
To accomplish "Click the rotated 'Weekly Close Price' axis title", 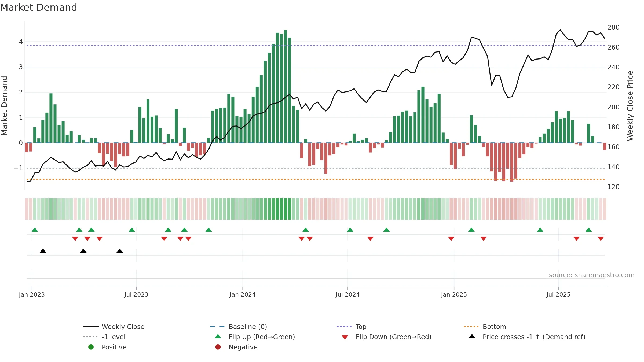I will [x=630, y=106].
